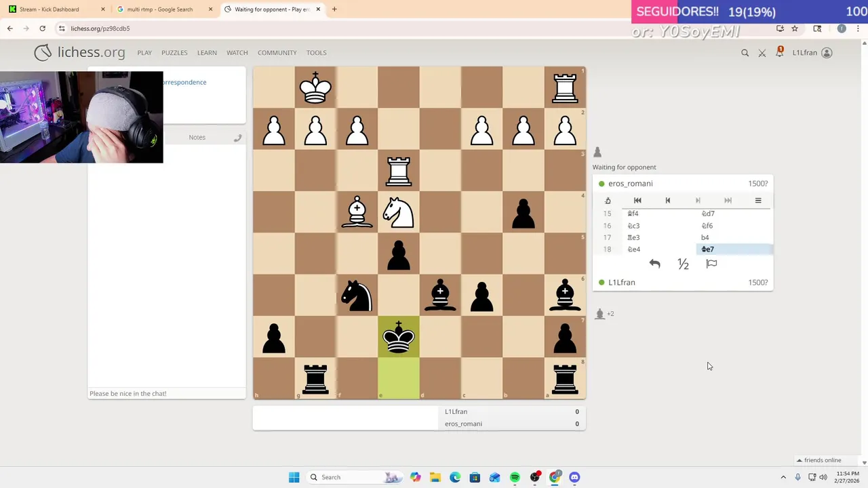Click the black pawn on b4
This screenshot has height=488, width=868.
point(524,212)
